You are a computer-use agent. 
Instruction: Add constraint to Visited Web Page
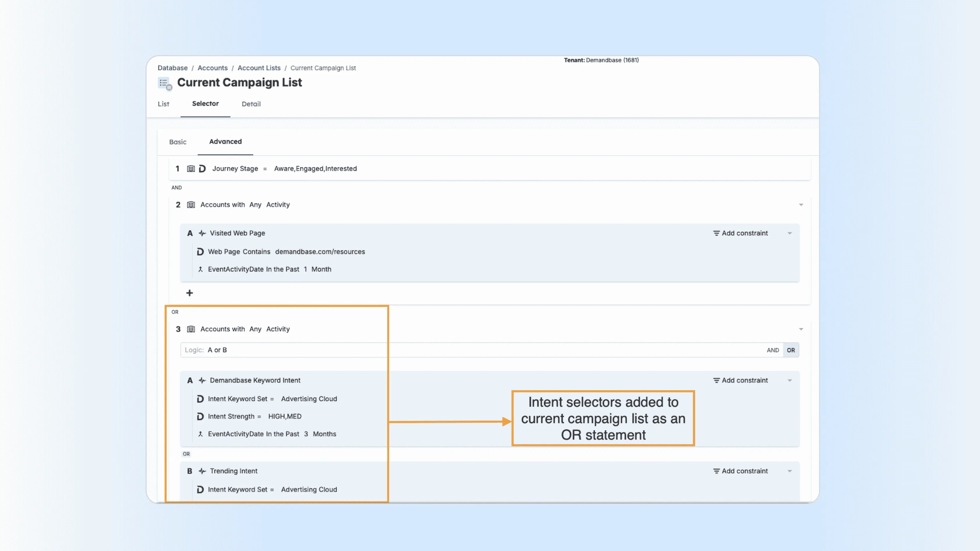(740, 233)
